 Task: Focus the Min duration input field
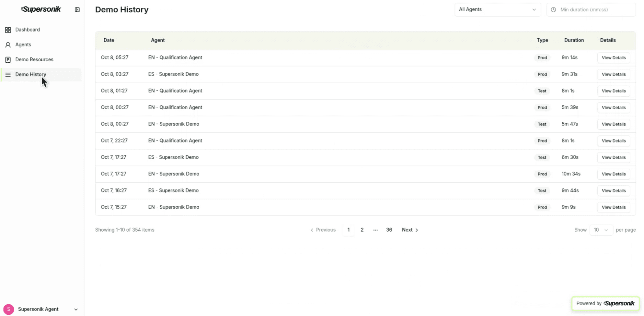click(591, 10)
